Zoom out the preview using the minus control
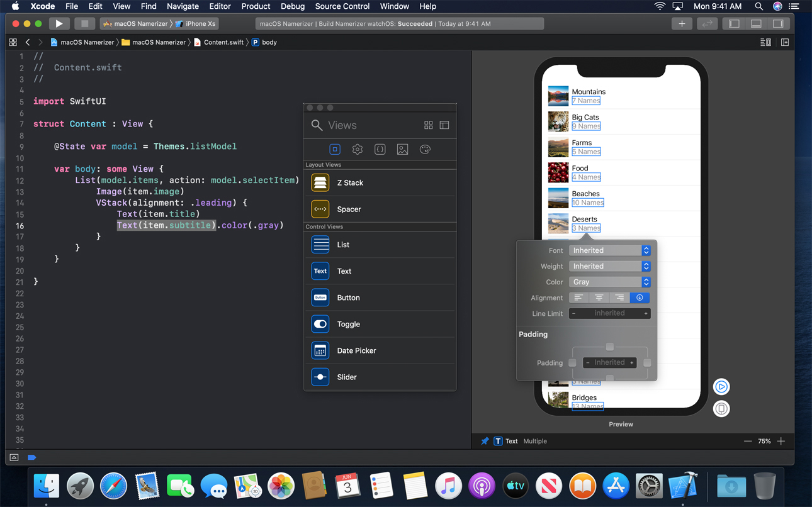 pos(748,441)
